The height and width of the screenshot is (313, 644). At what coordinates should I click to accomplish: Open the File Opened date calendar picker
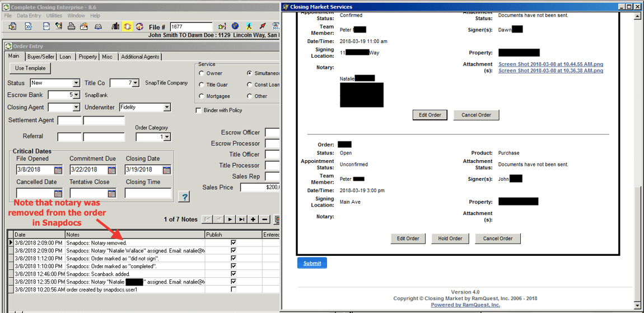[x=58, y=170]
